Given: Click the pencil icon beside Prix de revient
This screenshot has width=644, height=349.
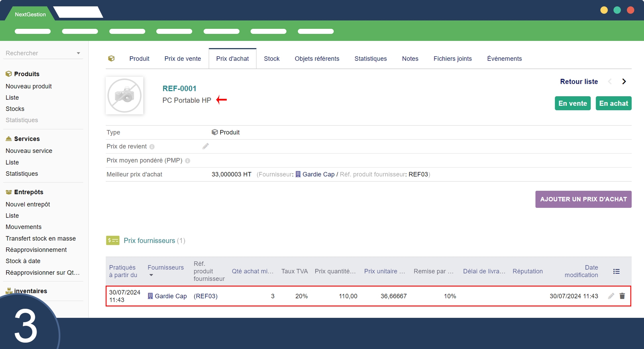Looking at the screenshot, I should [x=206, y=146].
